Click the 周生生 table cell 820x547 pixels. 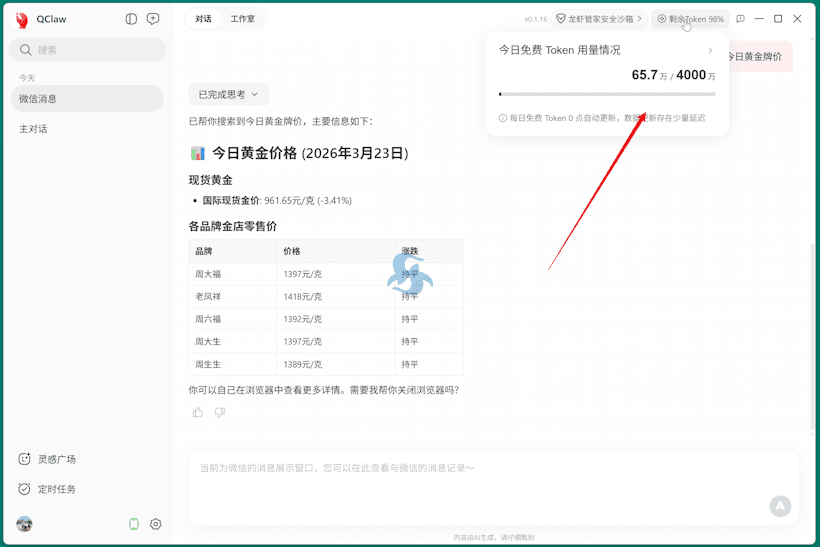(232, 364)
